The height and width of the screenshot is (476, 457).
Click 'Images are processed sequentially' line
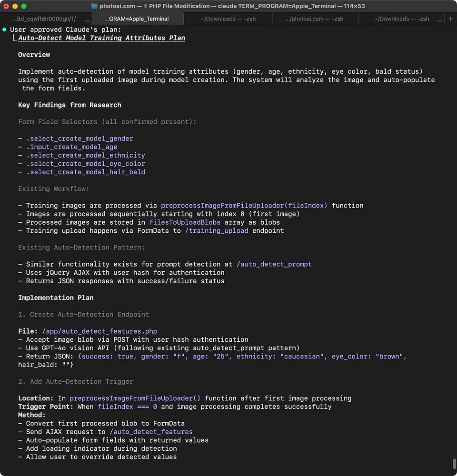coord(159,214)
